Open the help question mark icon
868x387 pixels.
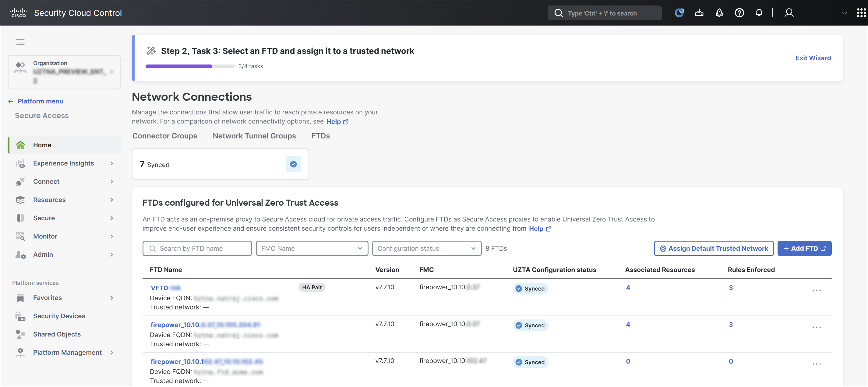click(739, 13)
